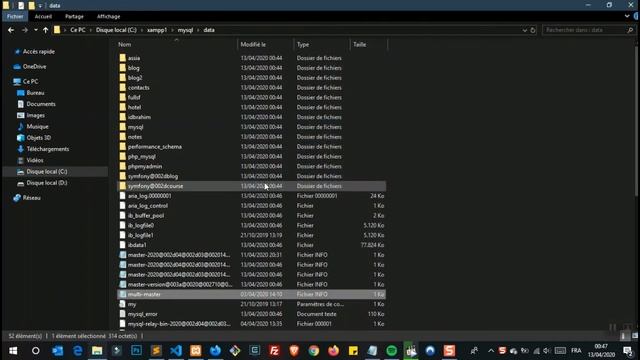Click the ib_logfile0 file icon

coord(122,225)
